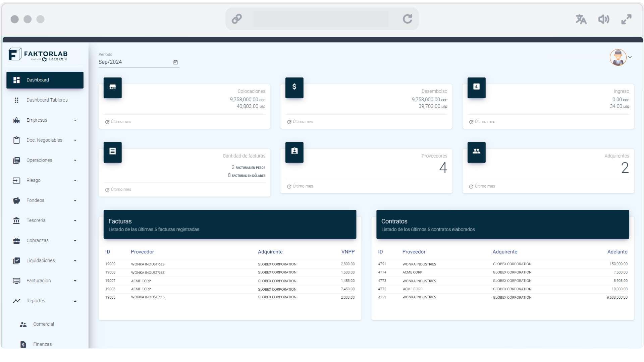Screen dimensions: 644x362
Task: Expand to fullscreen with the arrows icon
Action: coord(626,19)
